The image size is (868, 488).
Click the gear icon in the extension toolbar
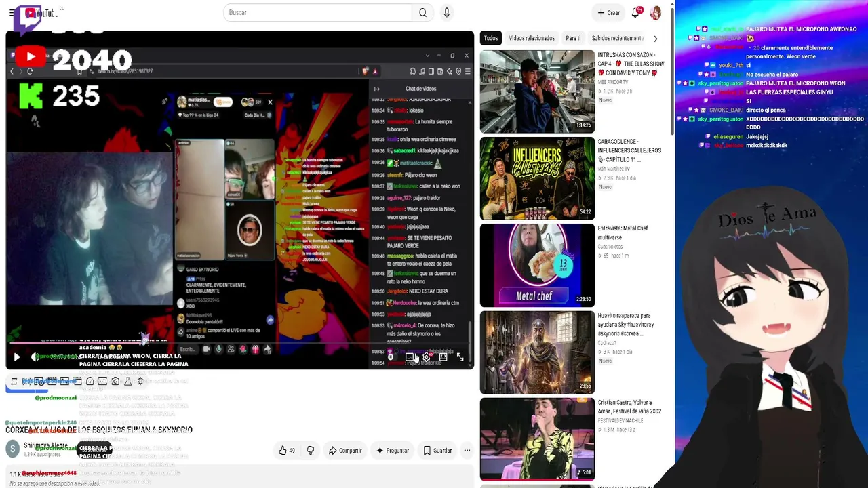click(x=140, y=382)
